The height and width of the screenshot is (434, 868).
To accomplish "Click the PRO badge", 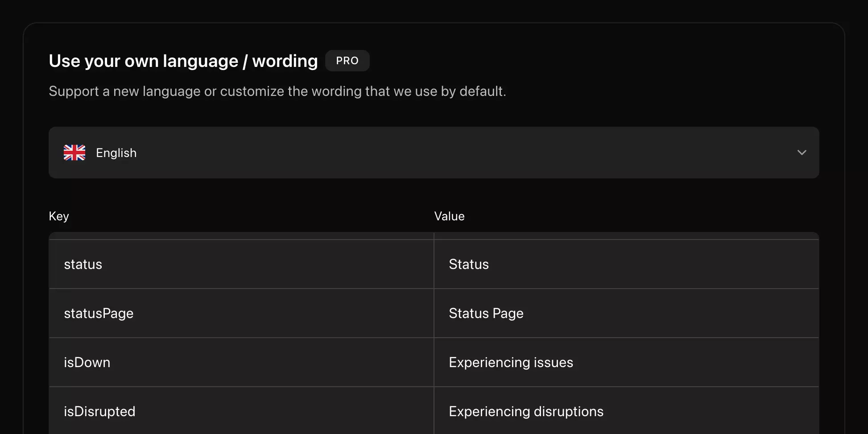I will (347, 61).
